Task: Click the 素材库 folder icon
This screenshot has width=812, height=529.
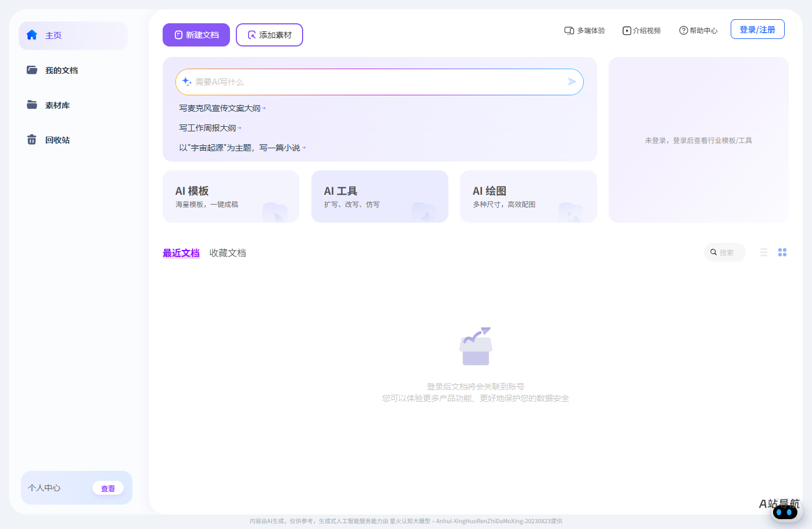Action: point(32,105)
